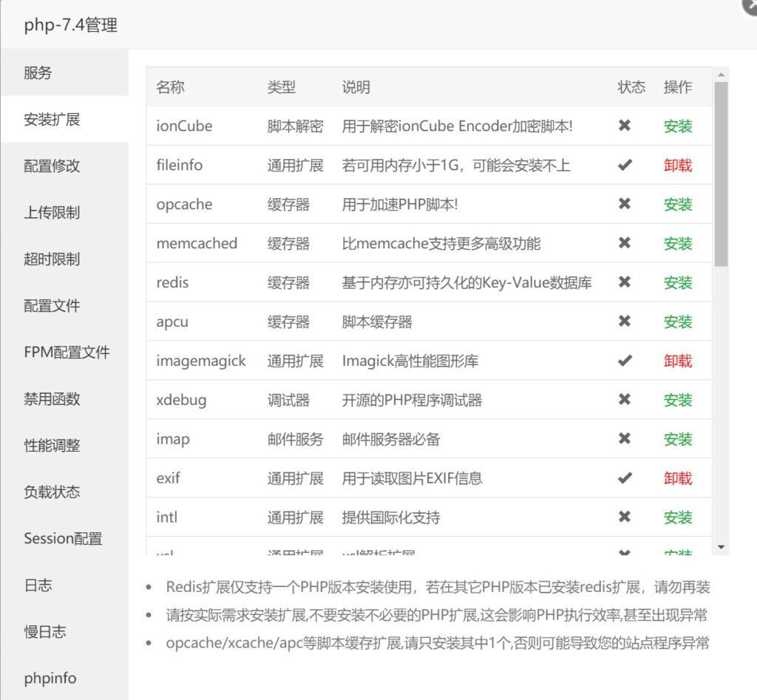This screenshot has width=757, height=700.
Task: Install the ionCube extension
Action: pyautogui.click(x=677, y=126)
